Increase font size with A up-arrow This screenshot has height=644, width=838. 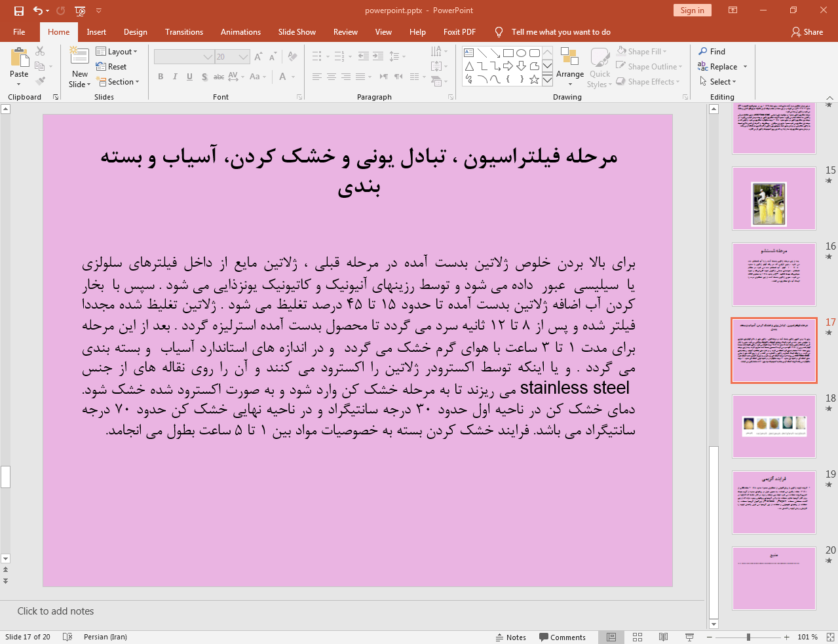click(258, 57)
